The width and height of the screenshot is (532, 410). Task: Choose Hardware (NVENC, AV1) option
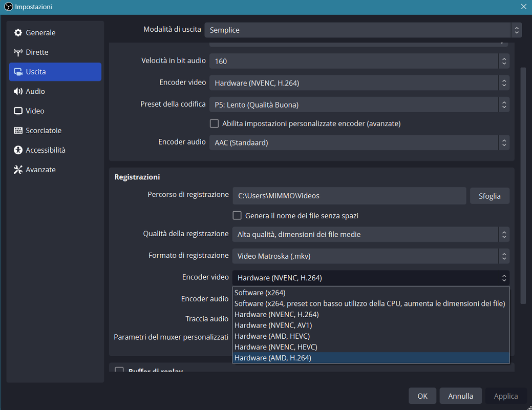[371, 325]
